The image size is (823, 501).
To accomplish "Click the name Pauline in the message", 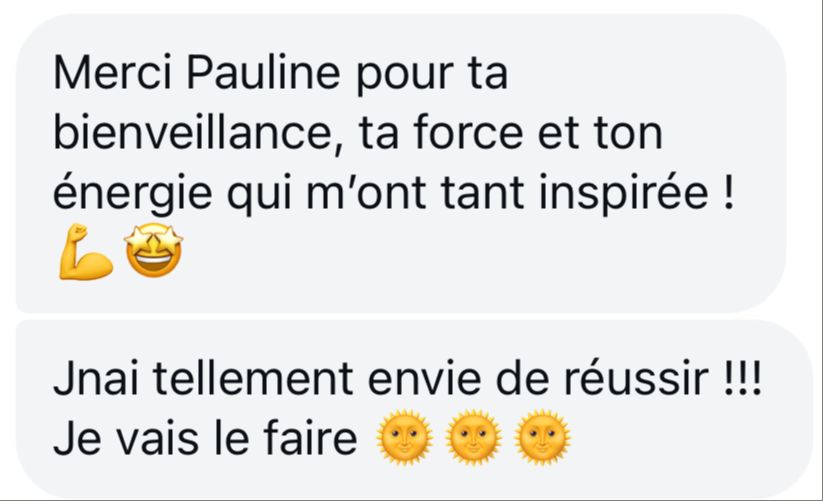I will tap(263, 72).
